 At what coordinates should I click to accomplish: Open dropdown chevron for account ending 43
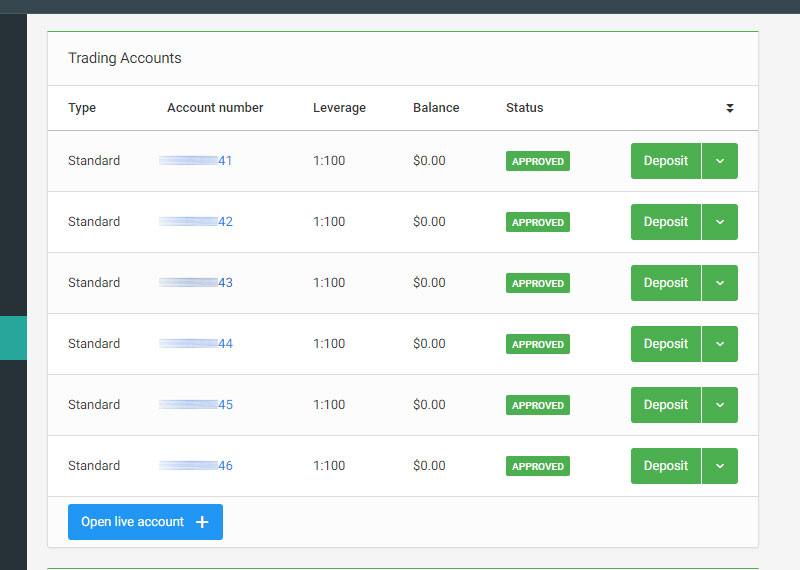tap(720, 283)
